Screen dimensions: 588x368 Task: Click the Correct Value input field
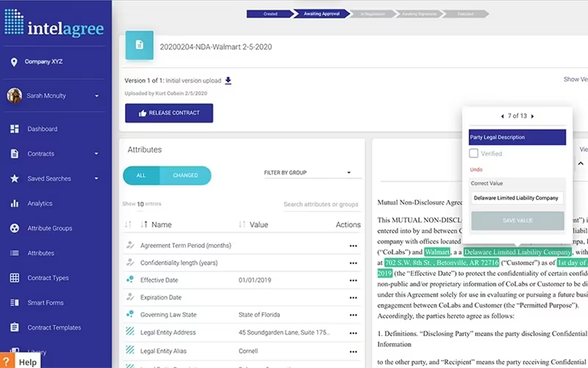tap(517, 198)
